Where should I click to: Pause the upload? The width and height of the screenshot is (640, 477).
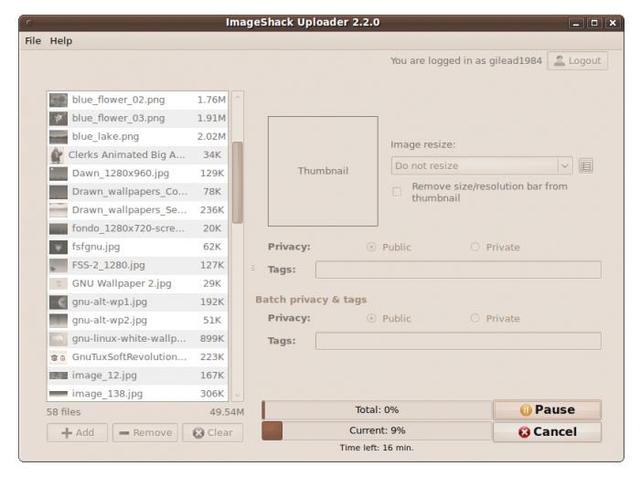point(547,410)
